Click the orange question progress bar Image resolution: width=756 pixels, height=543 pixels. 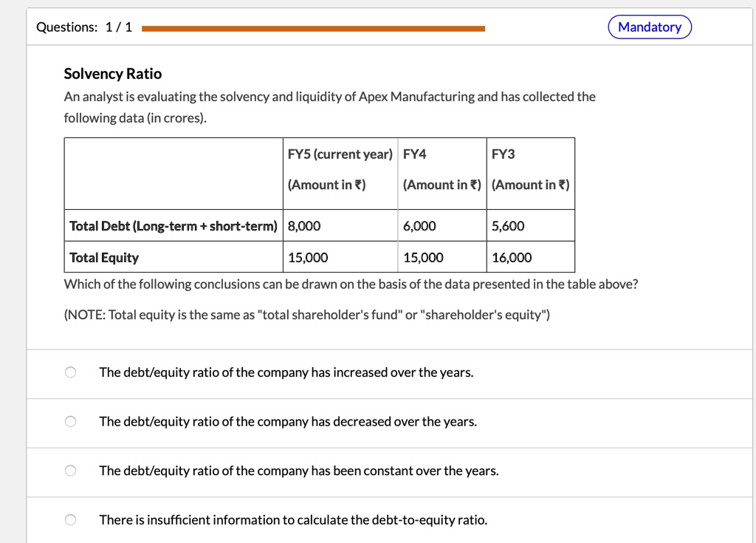(x=313, y=29)
